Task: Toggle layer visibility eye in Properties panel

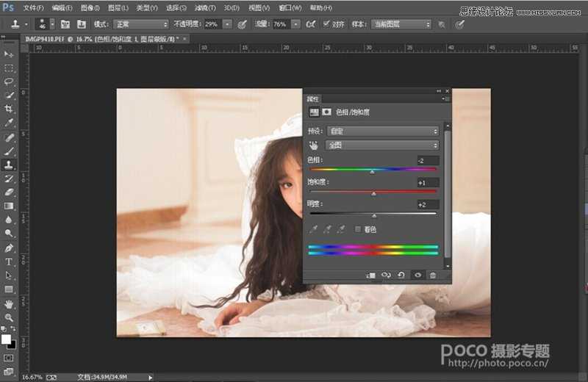Action: click(417, 275)
